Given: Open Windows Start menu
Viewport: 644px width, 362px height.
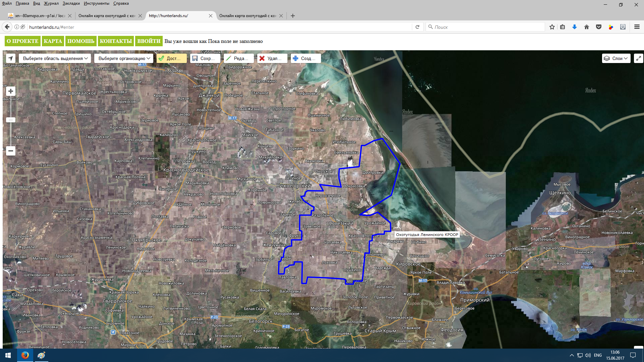Looking at the screenshot, I should [x=8, y=355].
